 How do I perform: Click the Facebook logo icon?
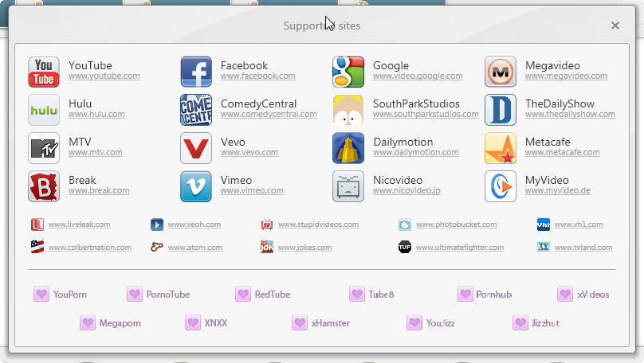pyautogui.click(x=196, y=72)
